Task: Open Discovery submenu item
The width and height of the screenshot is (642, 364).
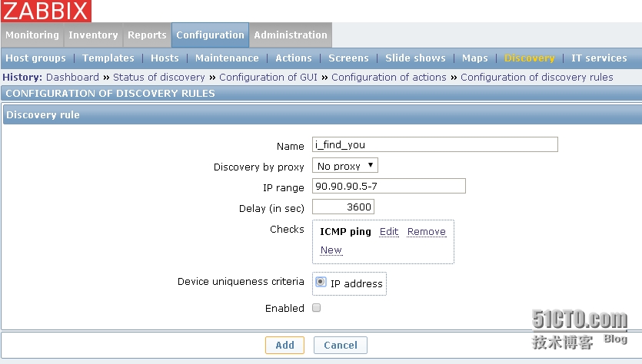Action: coord(530,58)
